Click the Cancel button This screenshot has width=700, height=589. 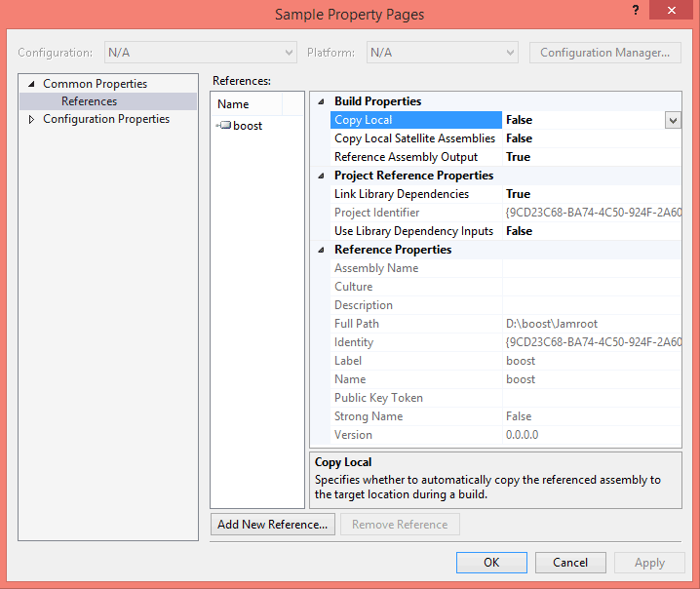click(x=570, y=563)
